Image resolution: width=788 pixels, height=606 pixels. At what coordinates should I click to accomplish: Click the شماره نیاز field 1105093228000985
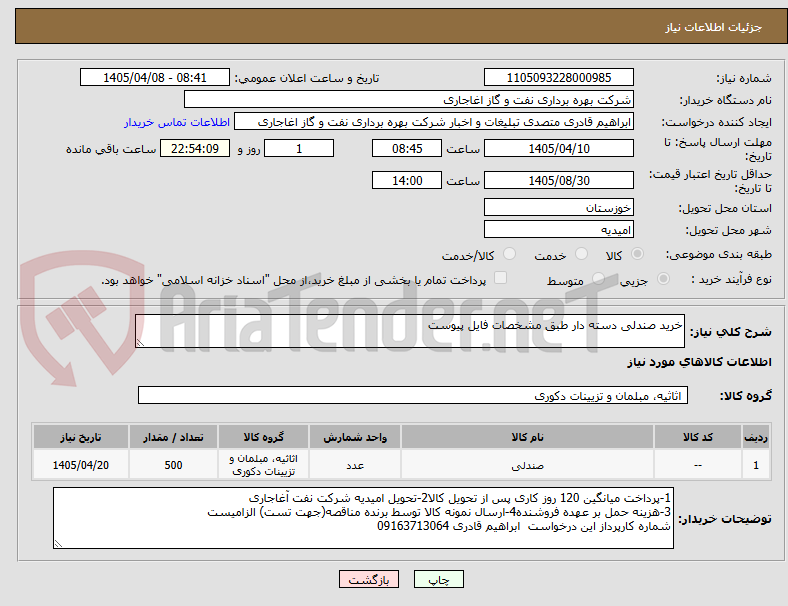558,77
